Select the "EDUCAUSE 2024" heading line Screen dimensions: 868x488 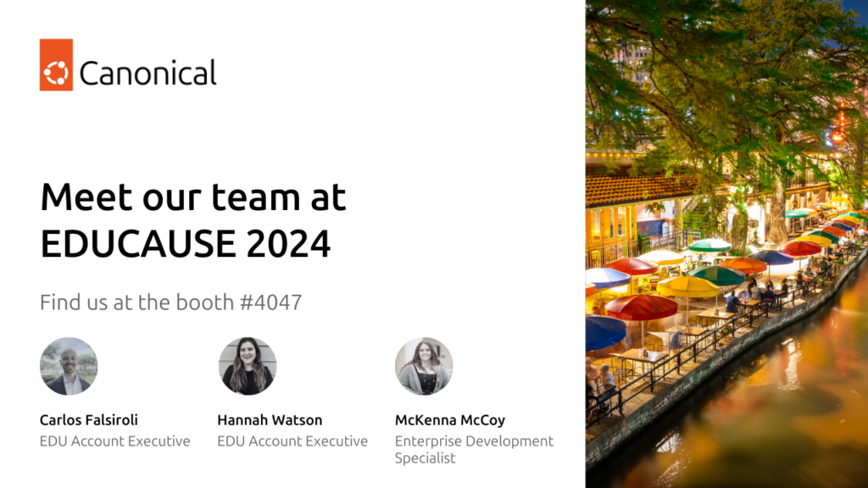point(186,244)
